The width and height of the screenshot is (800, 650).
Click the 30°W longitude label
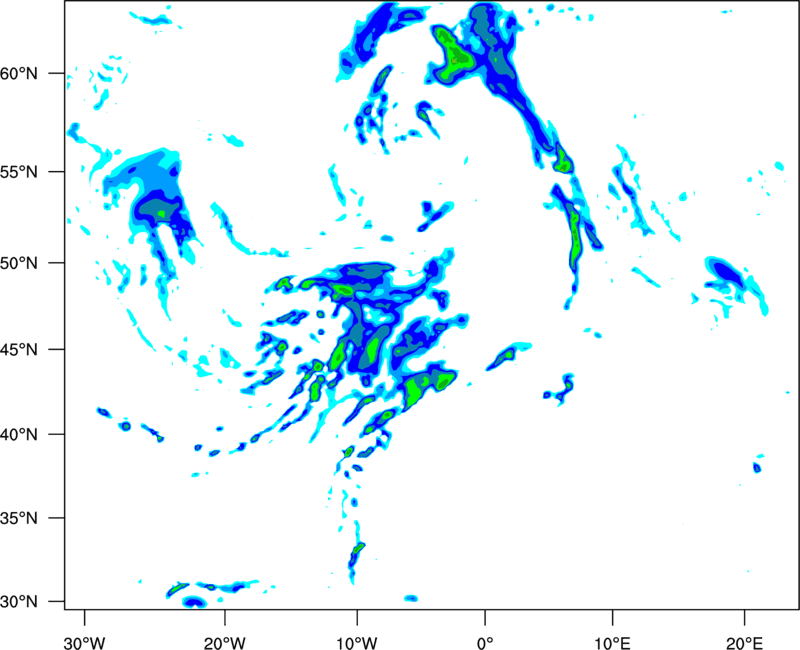[84, 642]
